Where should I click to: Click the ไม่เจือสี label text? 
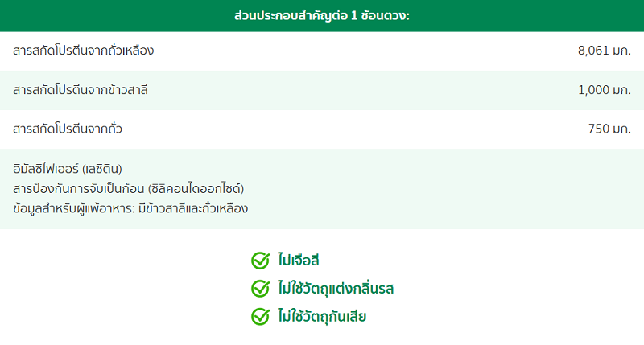pyautogui.click(x=299, y=260)
